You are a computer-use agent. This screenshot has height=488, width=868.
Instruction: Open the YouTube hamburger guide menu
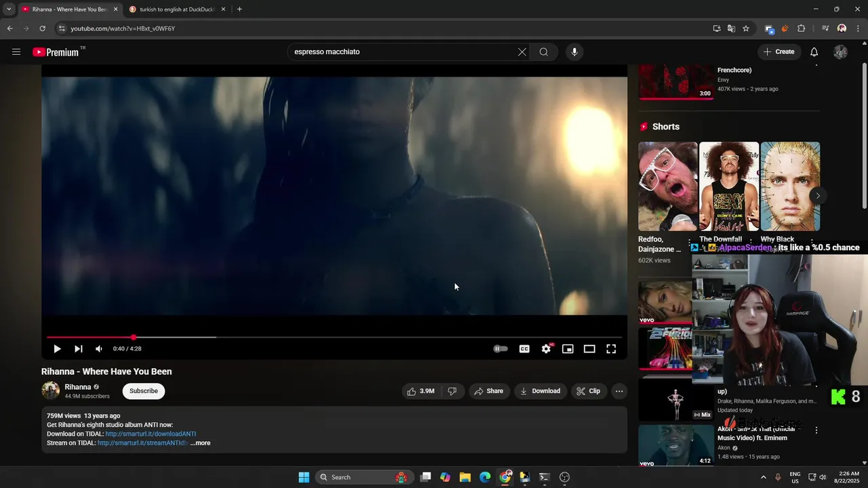[16, 52]
